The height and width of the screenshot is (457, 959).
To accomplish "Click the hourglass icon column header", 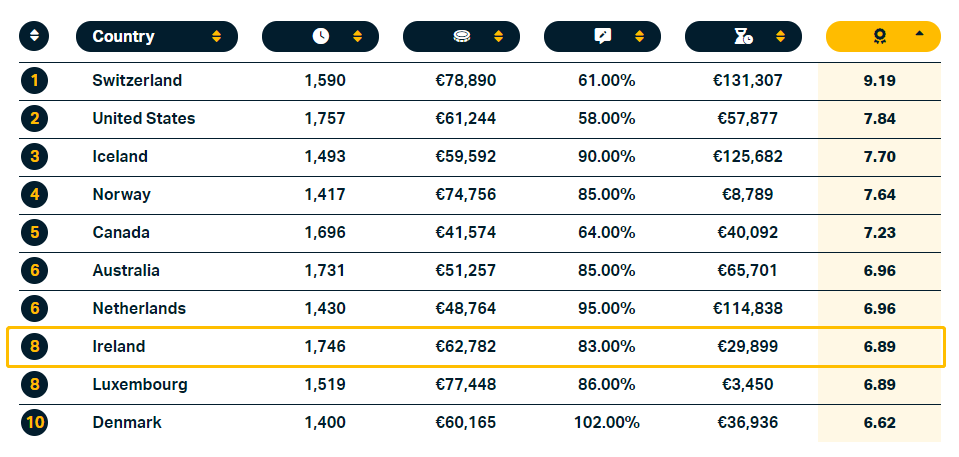I will click(x=742, y=37).
